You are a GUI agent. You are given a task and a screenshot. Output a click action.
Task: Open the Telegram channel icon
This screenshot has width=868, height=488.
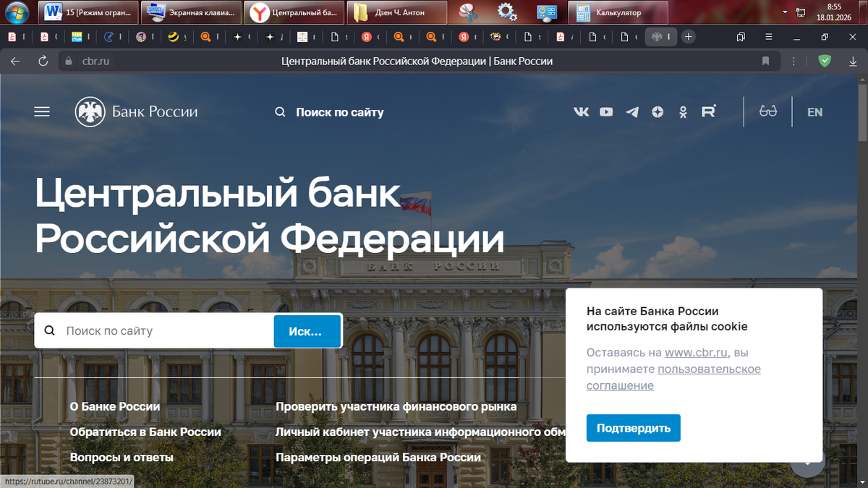632,112
